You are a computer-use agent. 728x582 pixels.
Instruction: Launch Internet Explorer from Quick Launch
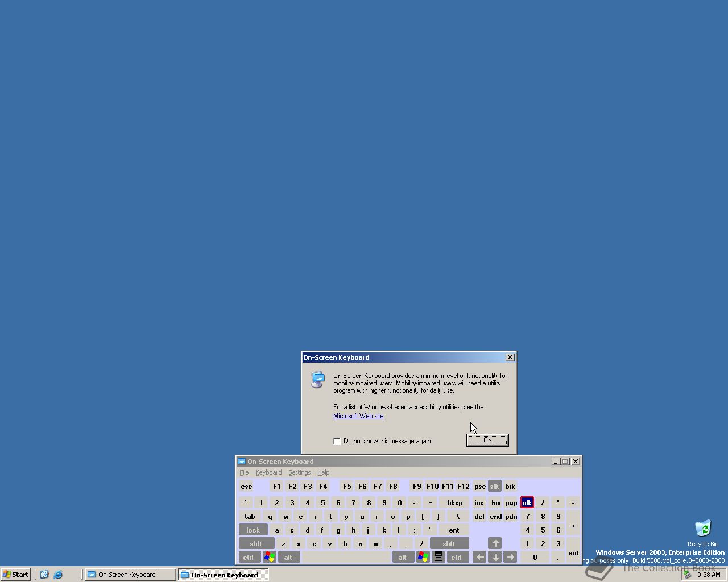tap(58, 575)
